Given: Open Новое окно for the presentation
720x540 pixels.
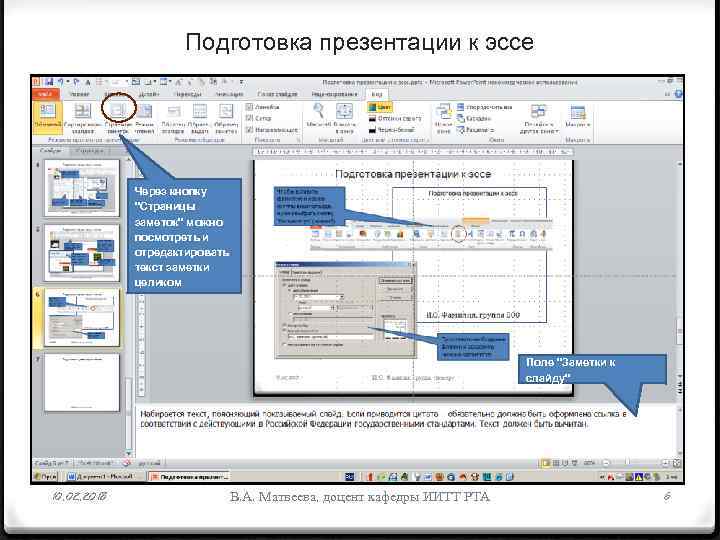Looking at the screenshot, I should point(444,118).
